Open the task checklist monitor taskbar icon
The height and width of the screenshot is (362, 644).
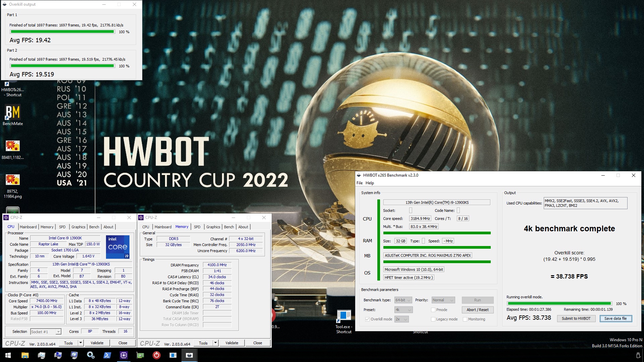pos(74,355)
